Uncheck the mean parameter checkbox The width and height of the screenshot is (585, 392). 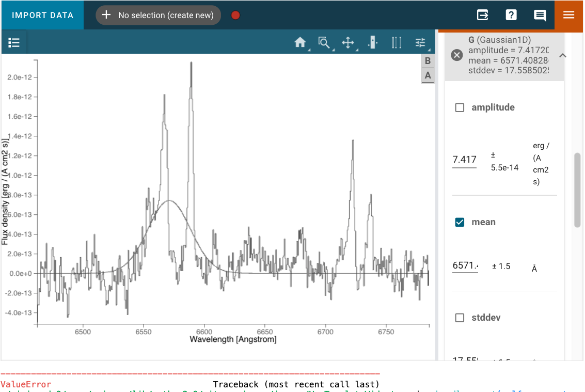(460, 222)
